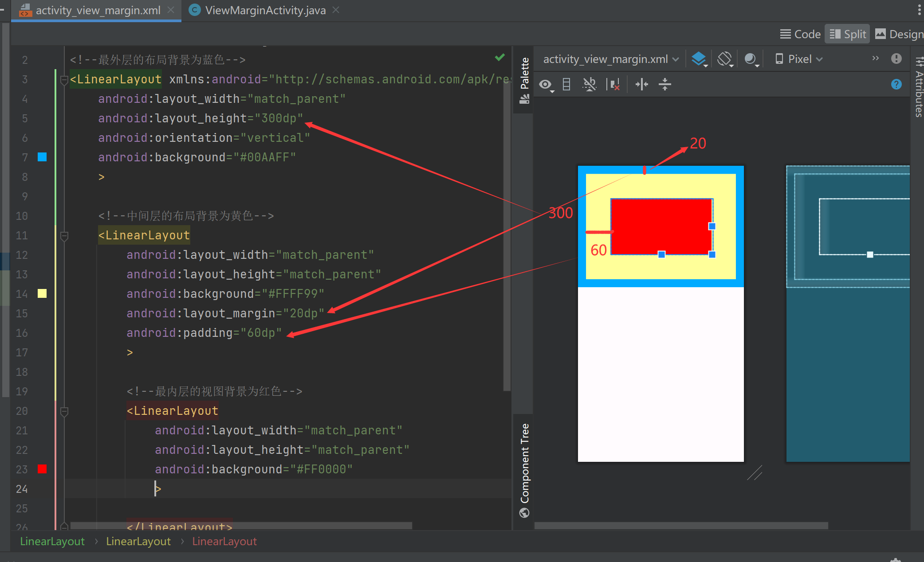Screen dimensions: 924x562
Task: Open the night mode selector icon
Action: (x=751, y=59)
